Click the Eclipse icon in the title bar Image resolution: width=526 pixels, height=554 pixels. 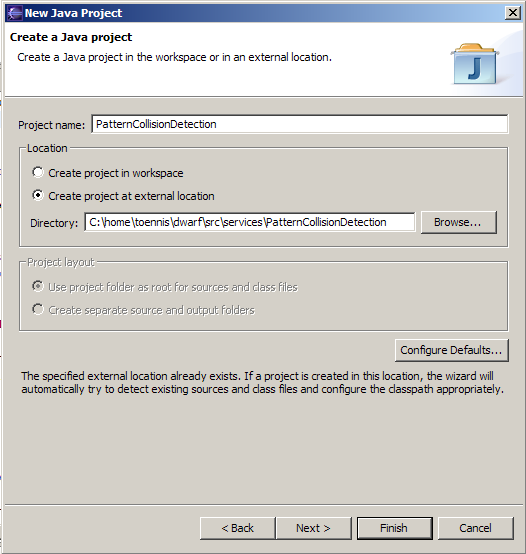14,13
